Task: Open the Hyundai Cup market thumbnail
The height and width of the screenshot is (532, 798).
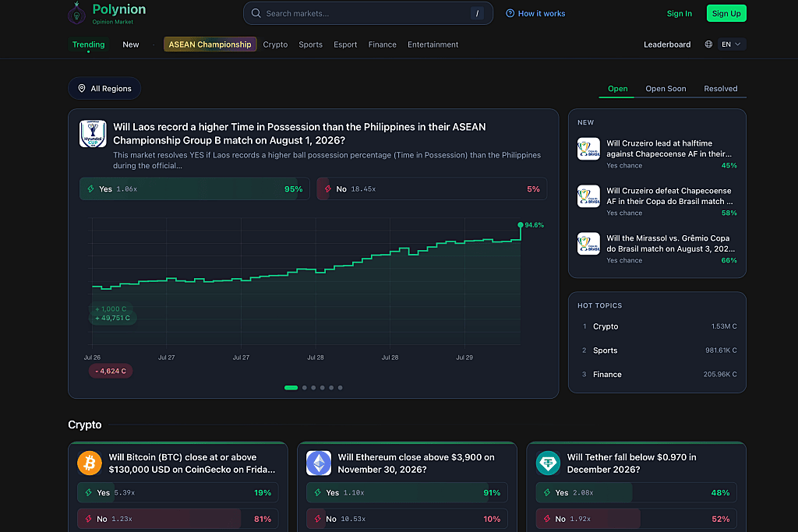Action: 93,134
